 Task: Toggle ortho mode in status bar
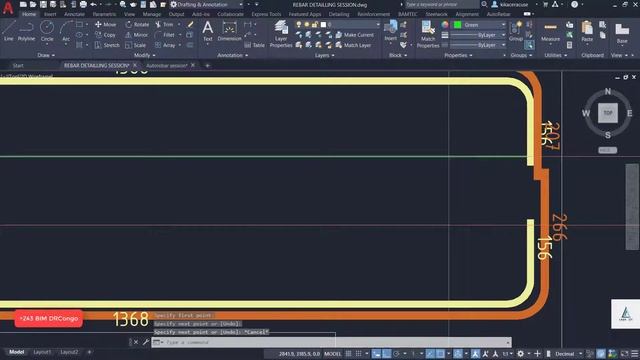click(386, 353)
